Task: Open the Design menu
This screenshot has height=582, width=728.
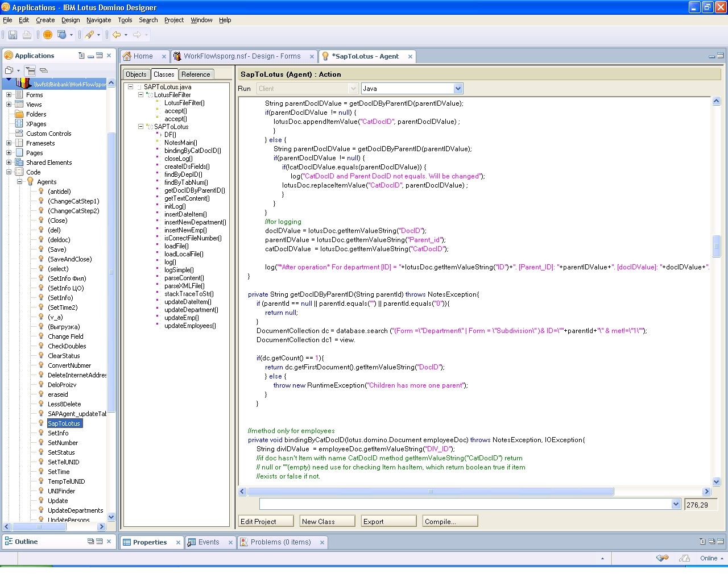Action: coord(71,20)
